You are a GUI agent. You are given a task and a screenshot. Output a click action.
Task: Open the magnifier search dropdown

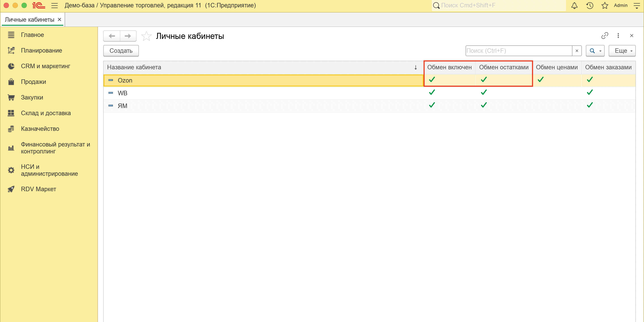coord(595,51)
